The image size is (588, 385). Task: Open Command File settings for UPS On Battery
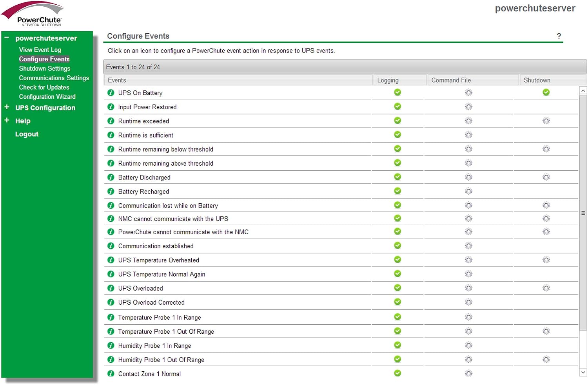click(468, 93)
